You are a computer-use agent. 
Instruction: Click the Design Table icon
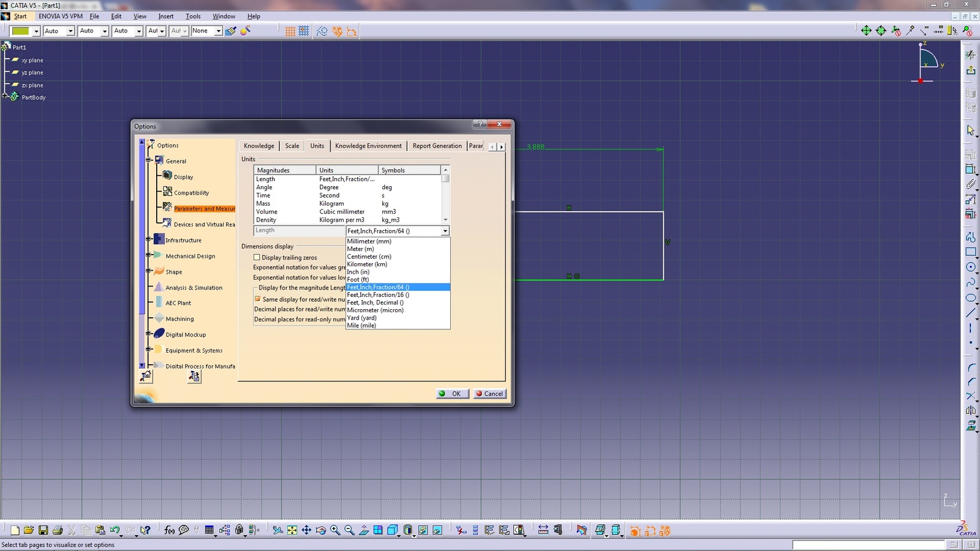pyautogui.click(x=209, y=530)
